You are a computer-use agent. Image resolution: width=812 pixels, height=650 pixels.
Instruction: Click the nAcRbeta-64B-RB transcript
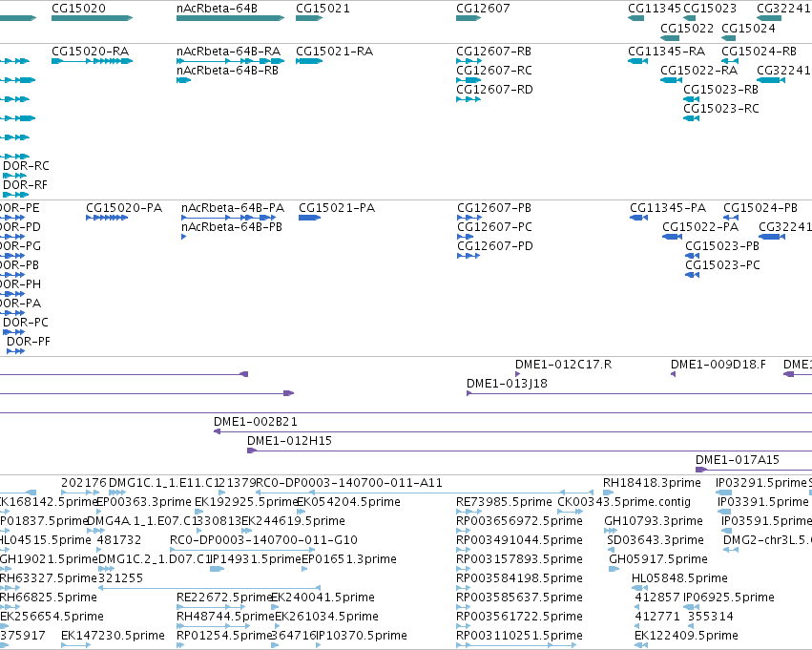184,80
